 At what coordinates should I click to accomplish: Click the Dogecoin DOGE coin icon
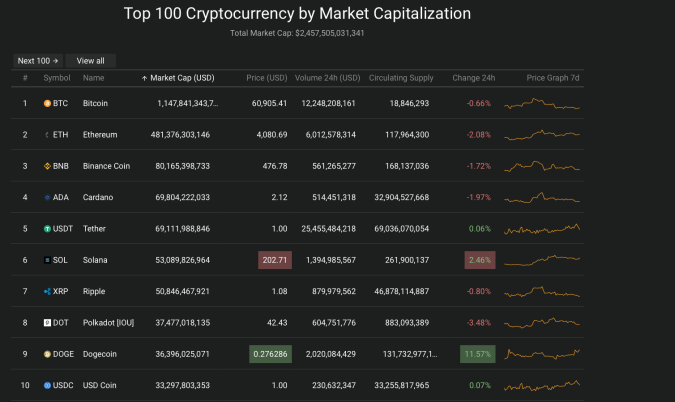point(47,354)
